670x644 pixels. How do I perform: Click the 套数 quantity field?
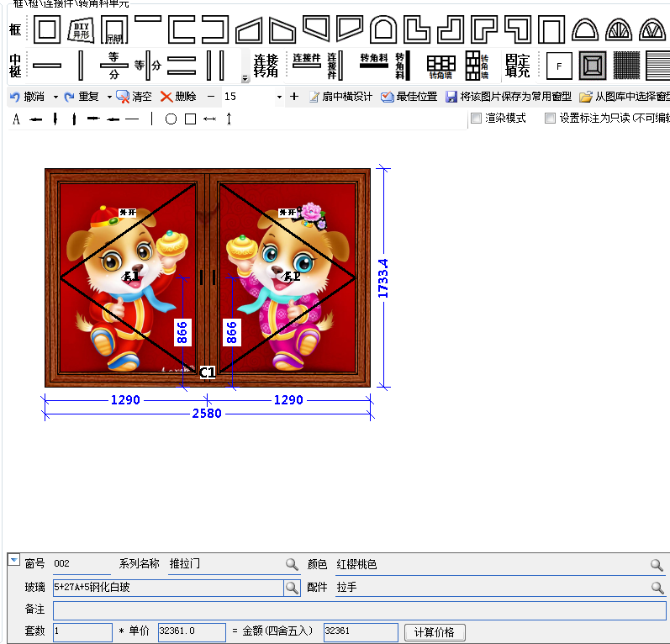point(82,632)
